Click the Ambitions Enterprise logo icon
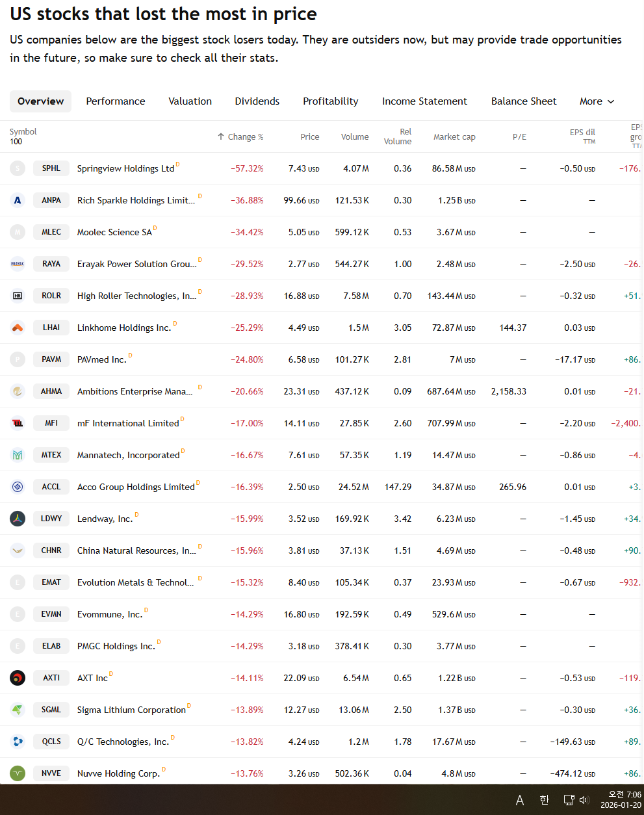The image size is (644, 815). (18, 391)
